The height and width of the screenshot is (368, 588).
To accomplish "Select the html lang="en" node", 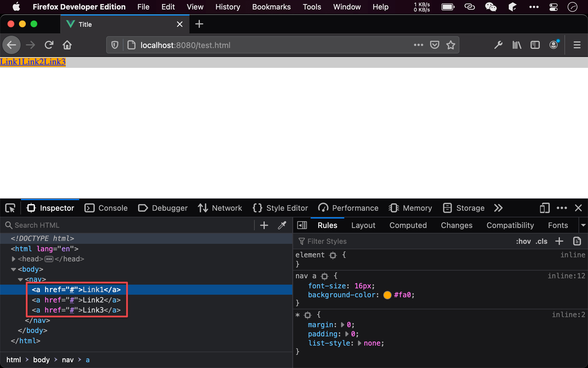I will pos(45,249).
